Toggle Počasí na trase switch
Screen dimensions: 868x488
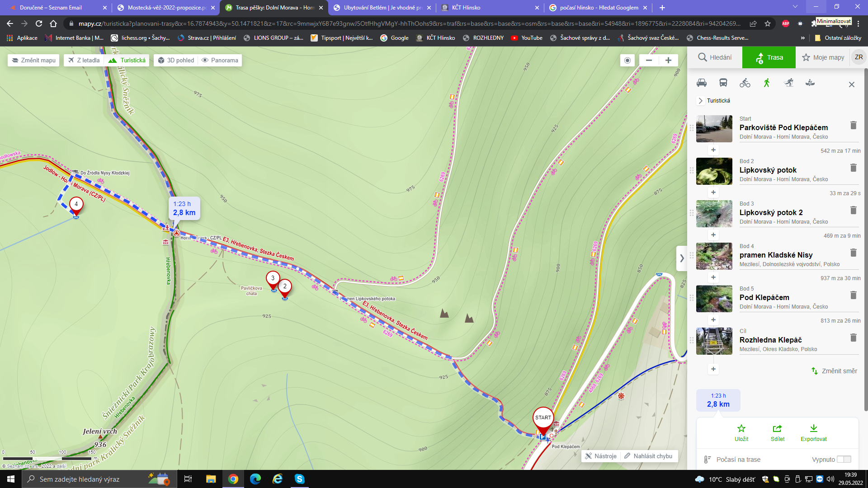coord(844,459)
